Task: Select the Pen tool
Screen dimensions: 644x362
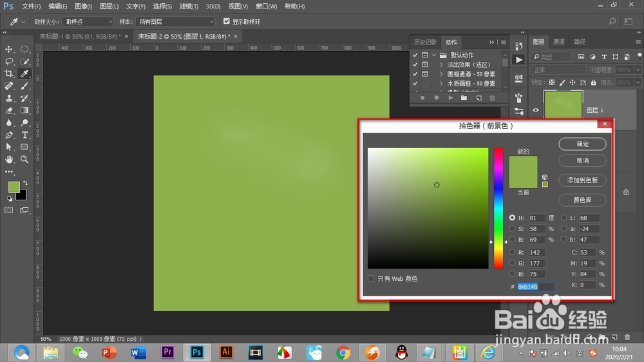Action: pos(8,135)
